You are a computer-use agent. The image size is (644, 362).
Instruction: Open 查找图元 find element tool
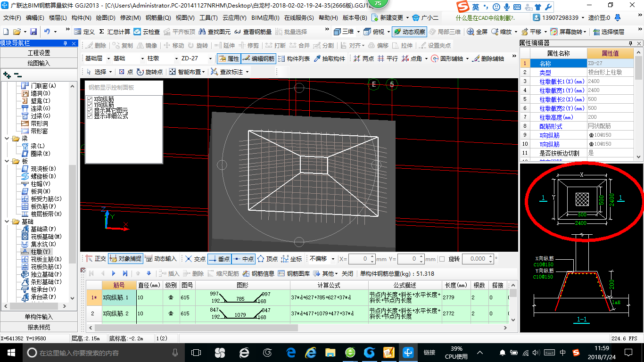pyautogui.click(x=215, y=32)
